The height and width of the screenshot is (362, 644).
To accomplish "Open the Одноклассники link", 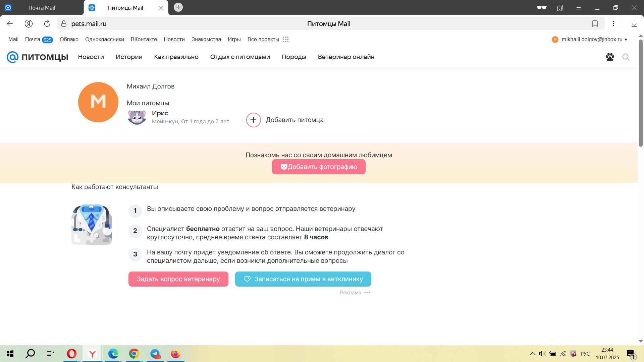I will point(105,40).
